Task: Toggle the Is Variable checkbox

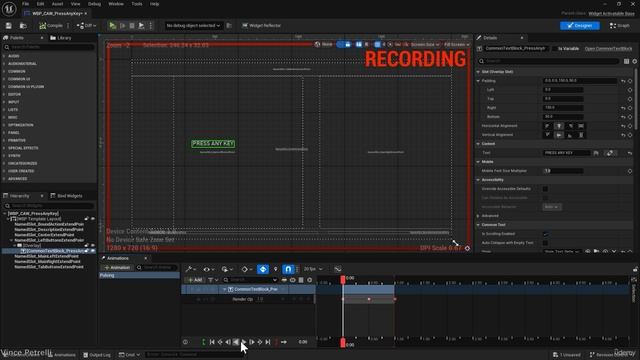Action: coord(555,49)
